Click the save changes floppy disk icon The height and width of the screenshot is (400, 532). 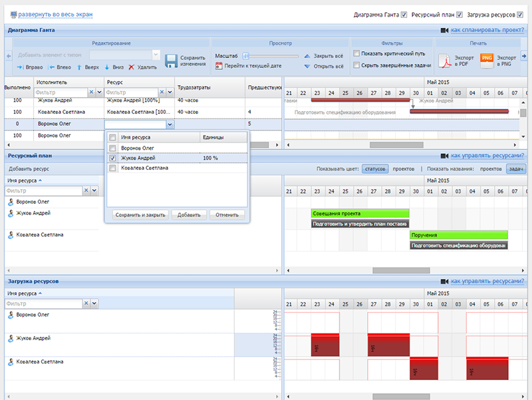[x=171, y=61]
